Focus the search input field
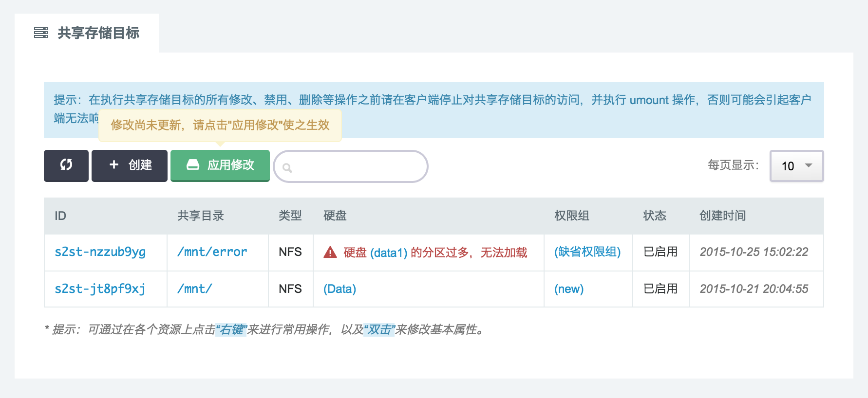868x398 pixels. pos(356,166)
